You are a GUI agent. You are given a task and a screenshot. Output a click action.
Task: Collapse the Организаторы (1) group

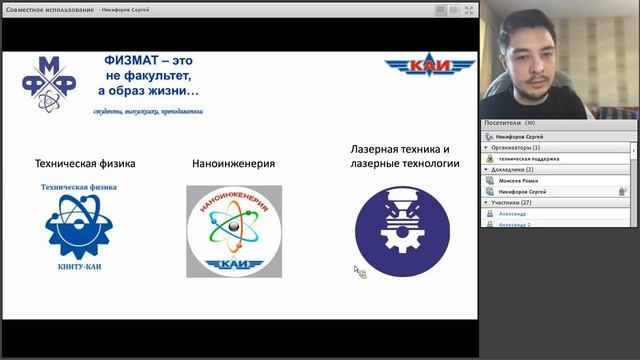486,147
